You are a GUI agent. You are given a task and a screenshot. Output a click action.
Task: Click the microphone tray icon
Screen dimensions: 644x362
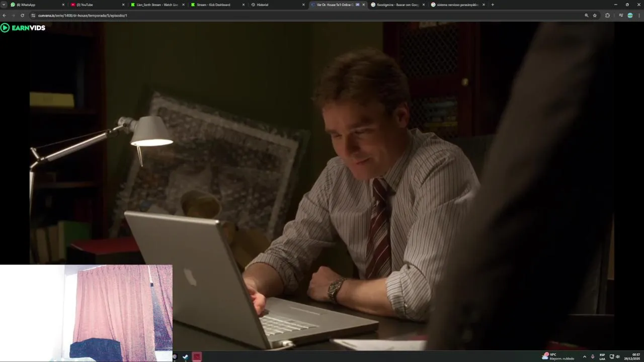592,356
